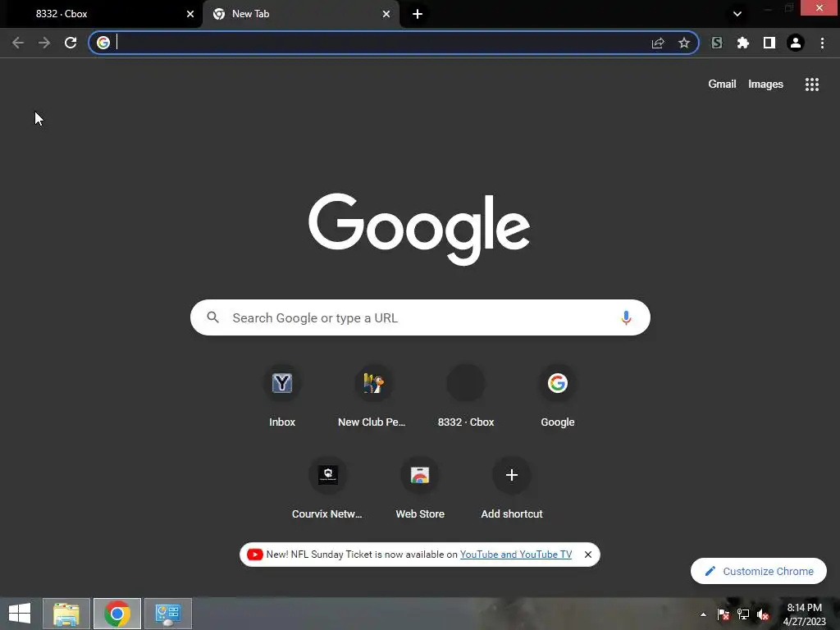
Task: Click the Google logo
Action: coord(419,229)
